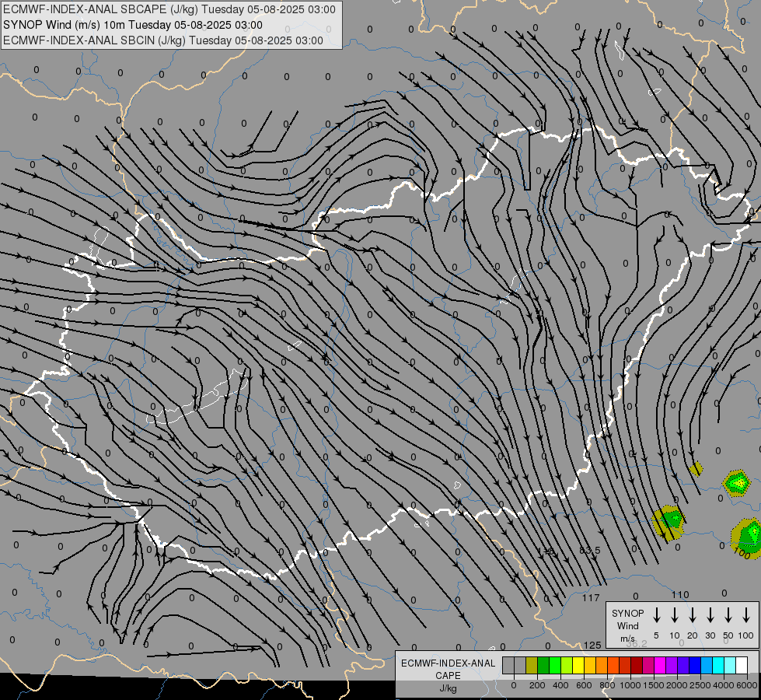Select the bright green CAPE legend swatch

click(555, 665)
